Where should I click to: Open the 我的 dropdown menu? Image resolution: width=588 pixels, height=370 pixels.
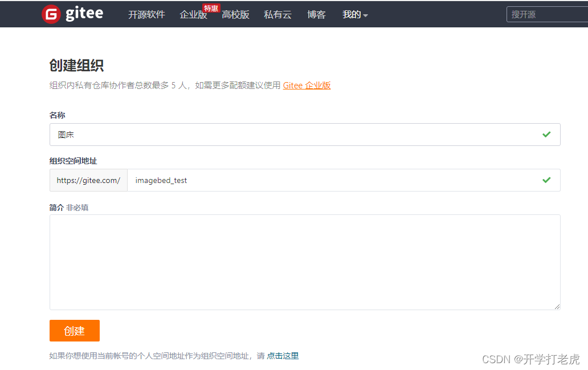click(352, 15)
